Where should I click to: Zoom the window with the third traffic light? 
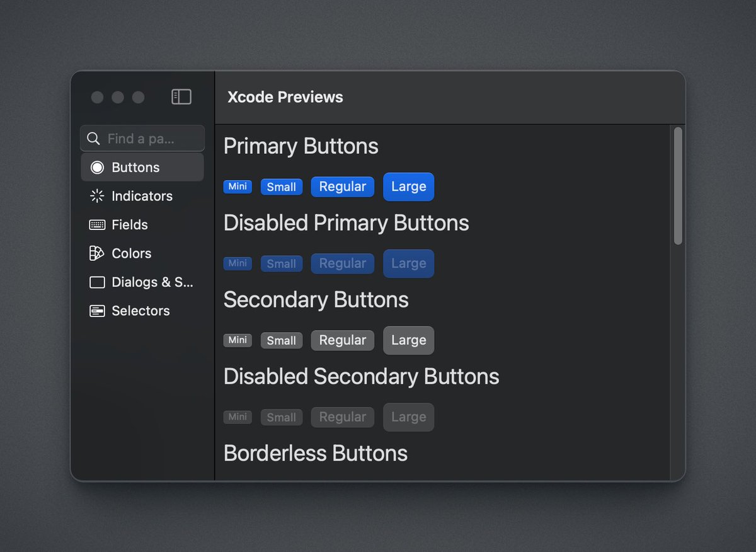pos(138,97)
